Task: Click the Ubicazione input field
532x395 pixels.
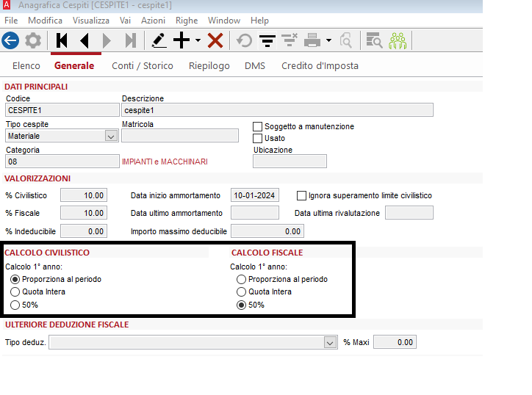Action: [290, 162]
